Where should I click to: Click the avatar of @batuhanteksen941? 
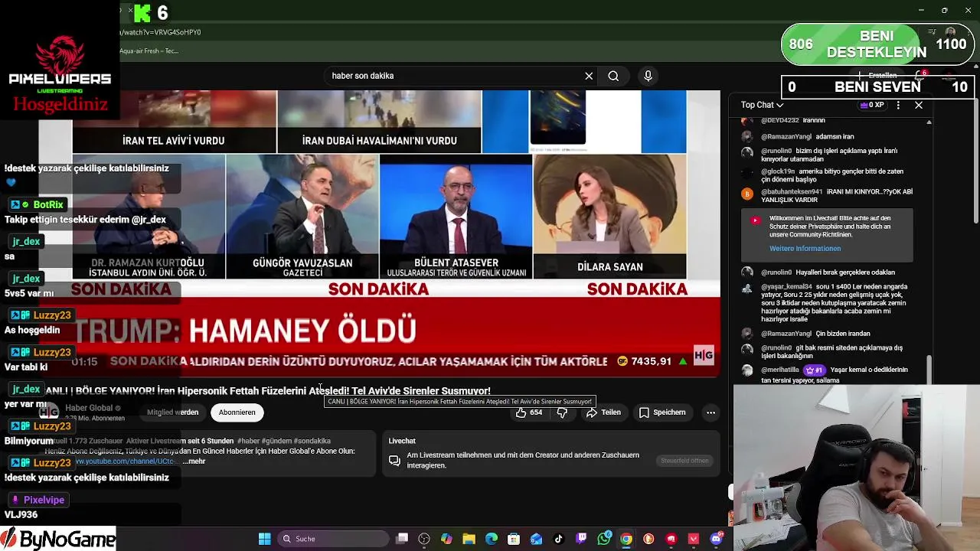[747, 194]
